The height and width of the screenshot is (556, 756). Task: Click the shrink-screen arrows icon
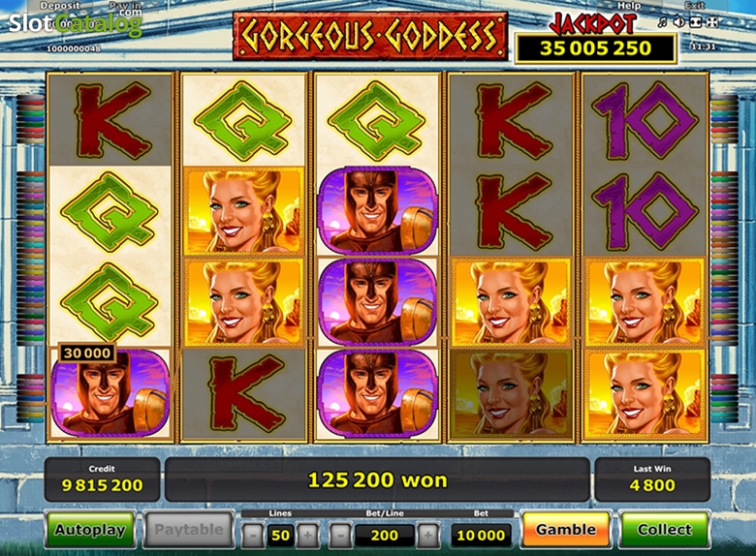(x=695, y=21)
